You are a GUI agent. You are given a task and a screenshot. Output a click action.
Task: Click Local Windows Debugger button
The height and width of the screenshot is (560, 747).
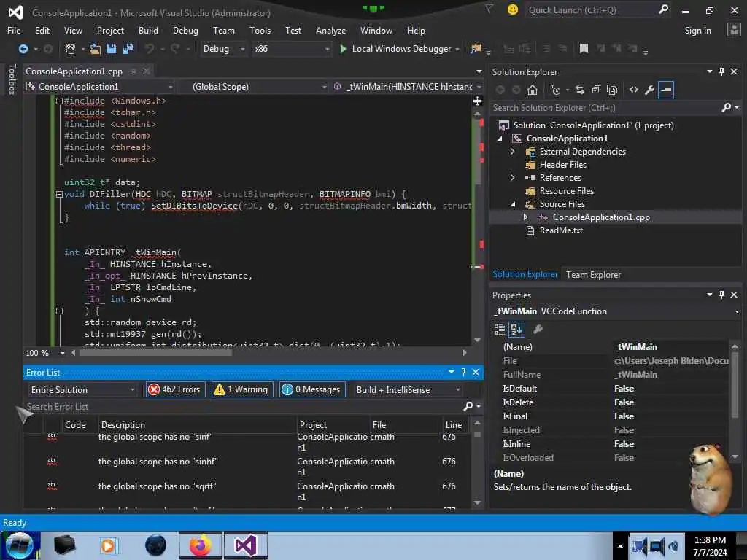click(x=401, y=49)
